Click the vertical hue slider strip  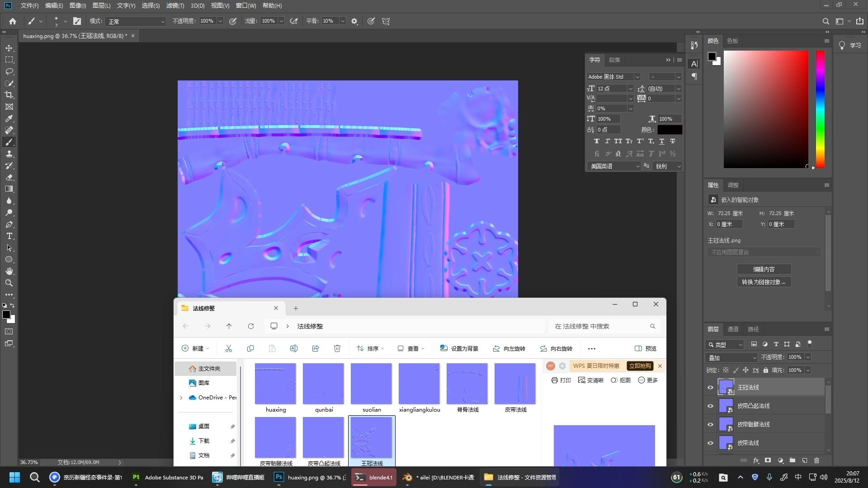pos(820,108)
